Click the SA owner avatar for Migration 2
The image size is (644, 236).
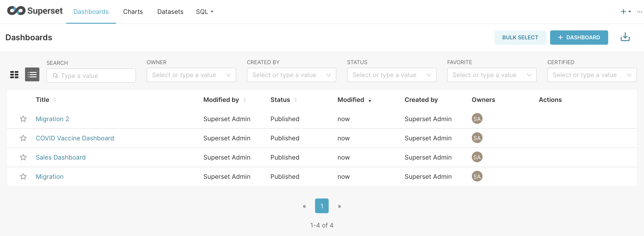(477, 119)
